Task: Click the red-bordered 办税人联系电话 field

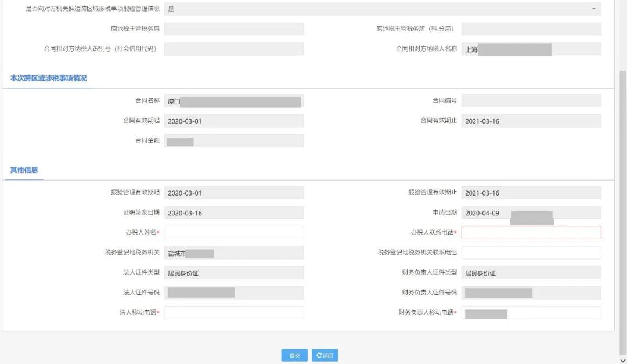Action: pos(531,232)
